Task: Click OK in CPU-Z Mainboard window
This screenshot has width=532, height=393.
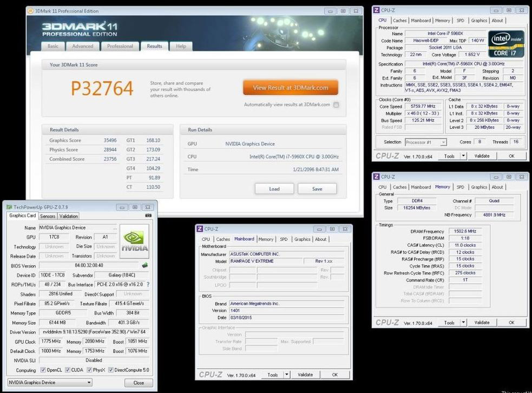Action: [335, 375]
